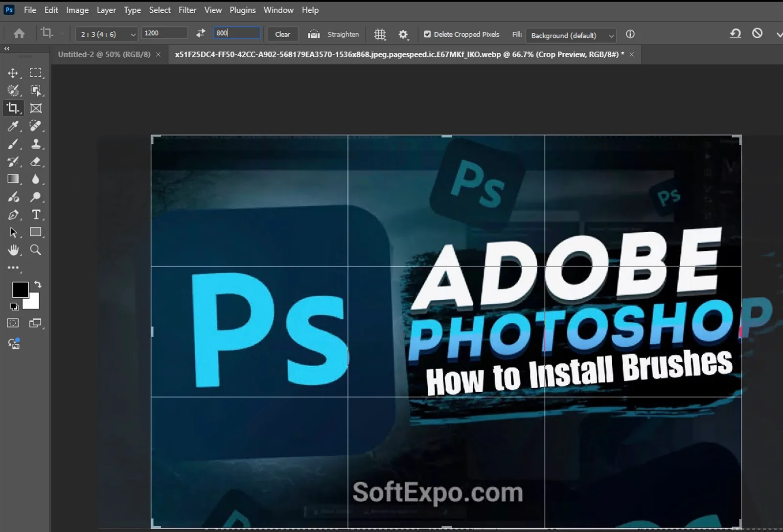This screenshot has height=532, width=783.
Task: Select the Brush tool
Action: pyautogui.click(x=13, y=144)
